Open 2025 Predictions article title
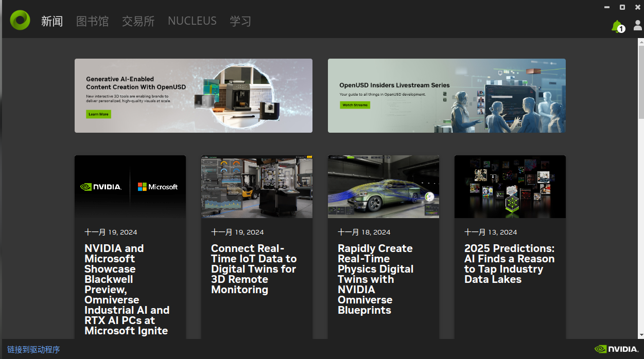 pos(510,264)
